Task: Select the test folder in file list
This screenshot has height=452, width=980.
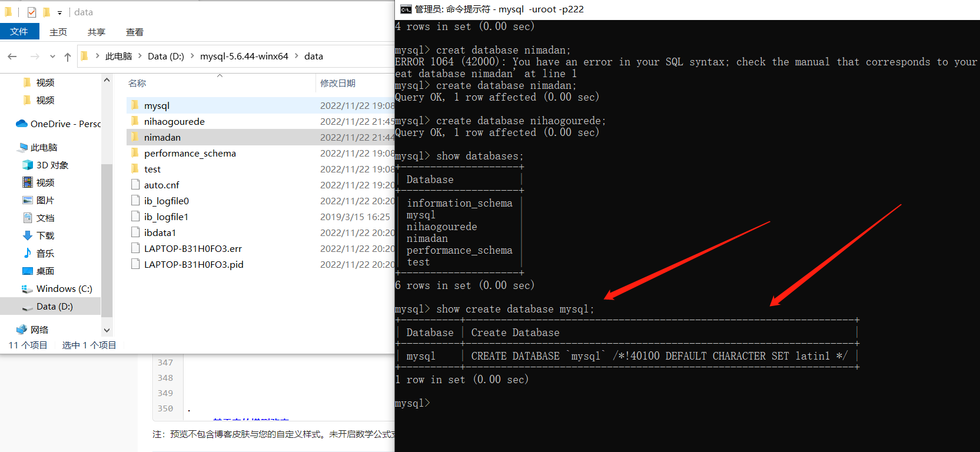Action: [x=260, y=169]
